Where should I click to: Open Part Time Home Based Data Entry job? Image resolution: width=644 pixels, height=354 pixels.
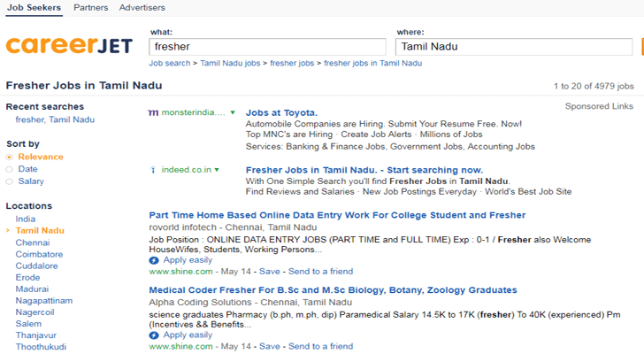click(x=337, y=215)
